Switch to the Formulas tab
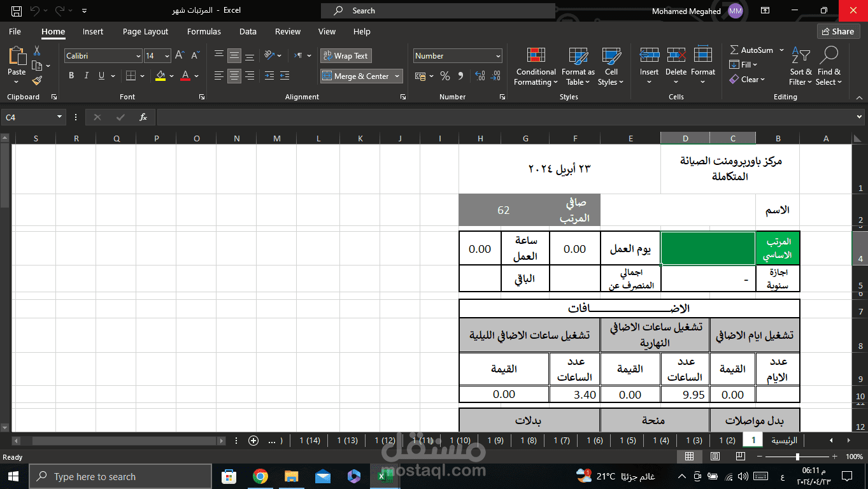This screenshot has width=868, height=489. coord(204,31)
